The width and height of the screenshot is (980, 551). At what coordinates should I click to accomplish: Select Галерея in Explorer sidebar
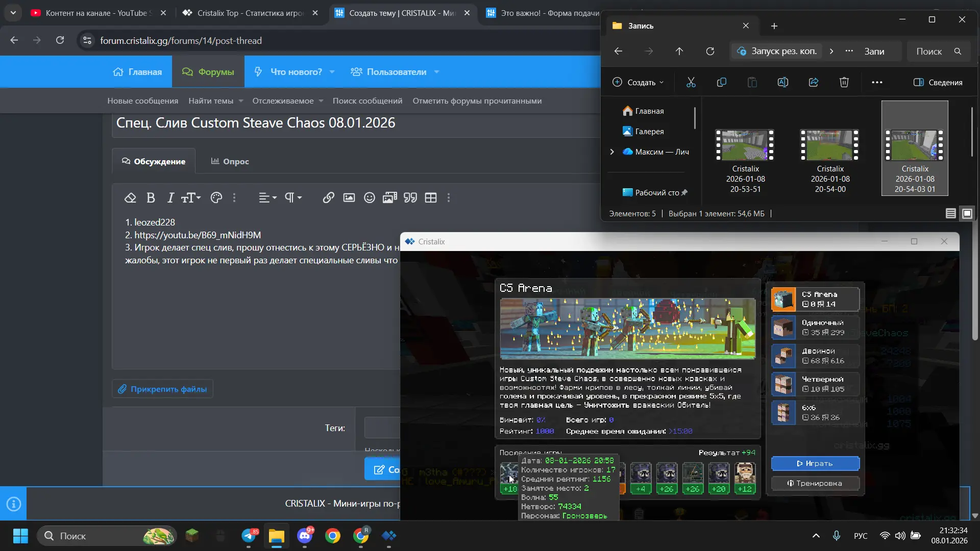coord(650,131)
